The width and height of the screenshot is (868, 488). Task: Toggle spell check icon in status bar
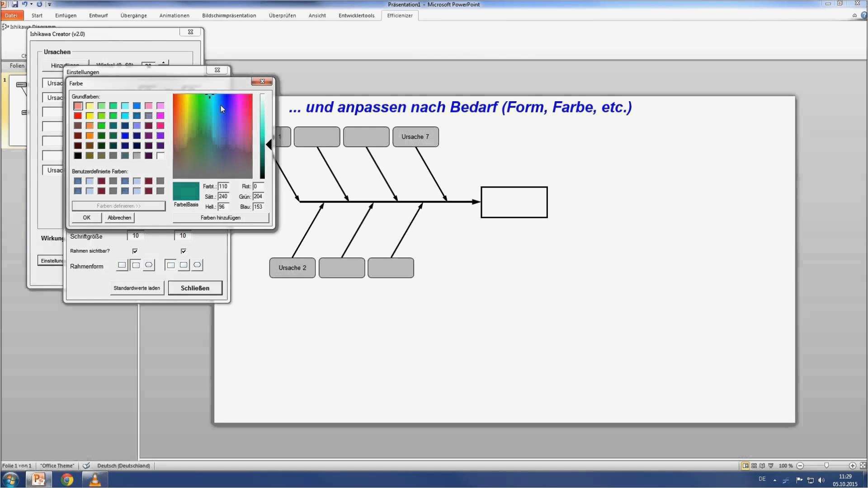tap(86, 465)
